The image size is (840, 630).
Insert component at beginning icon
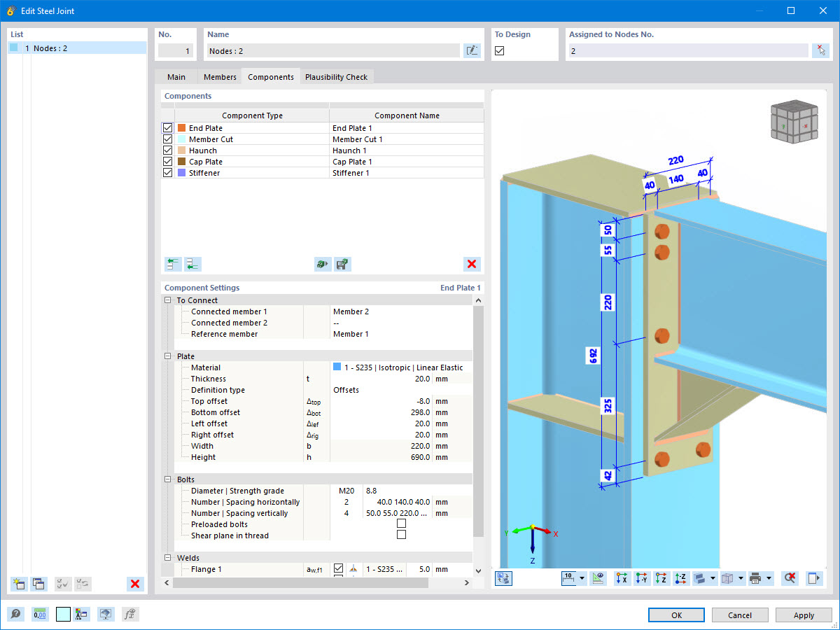coord(173,264)
